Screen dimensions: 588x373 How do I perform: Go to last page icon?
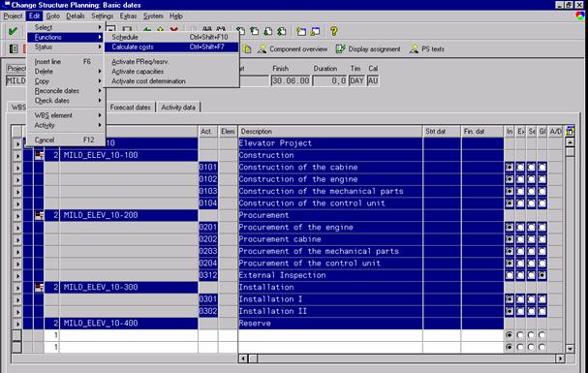[x=282, y=32]
